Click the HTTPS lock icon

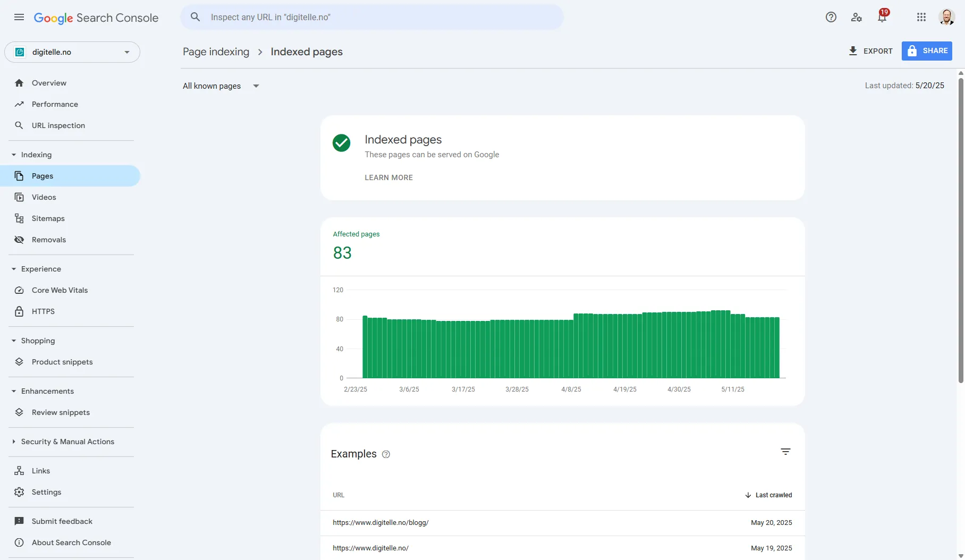(19, 311)
